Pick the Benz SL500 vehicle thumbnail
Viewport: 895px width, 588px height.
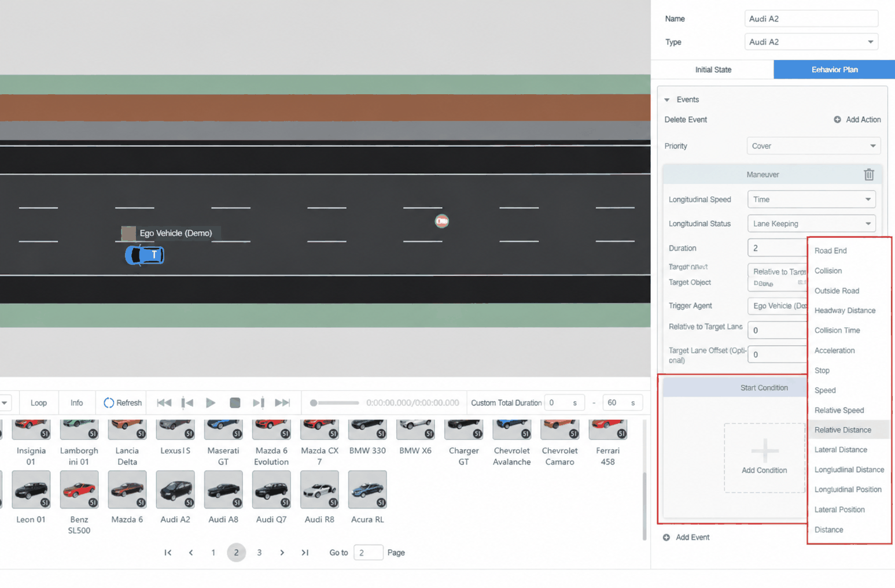pyautogui.click(x=79, y=490)
